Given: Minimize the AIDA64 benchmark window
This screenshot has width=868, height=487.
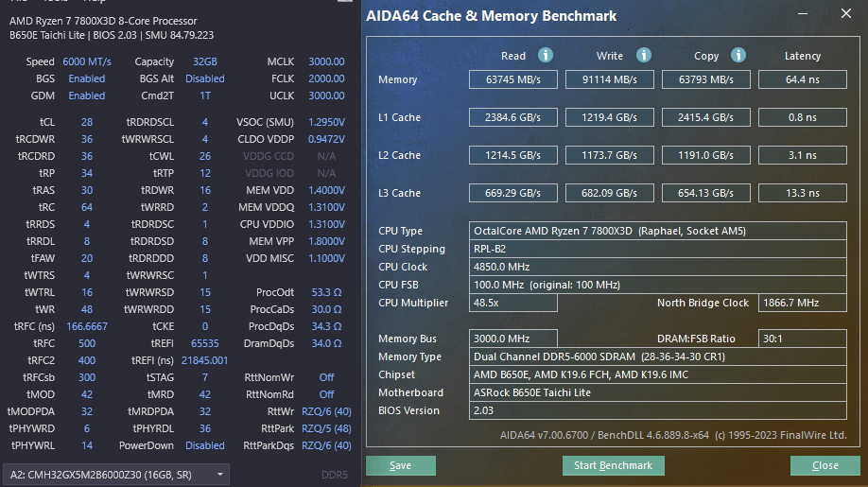Looking at the screenshot, I should (x=802, y=13).
